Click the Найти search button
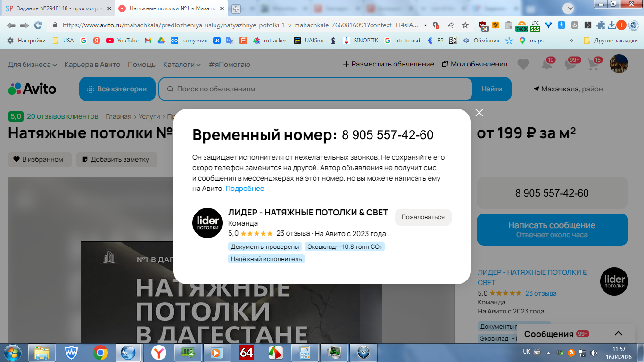Viewport: 644px width, 362px height. coord(492,89)
